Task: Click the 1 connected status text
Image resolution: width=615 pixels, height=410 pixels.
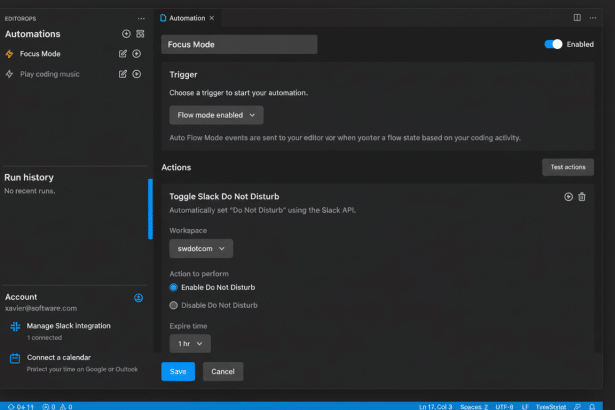Action: (44, 337)
